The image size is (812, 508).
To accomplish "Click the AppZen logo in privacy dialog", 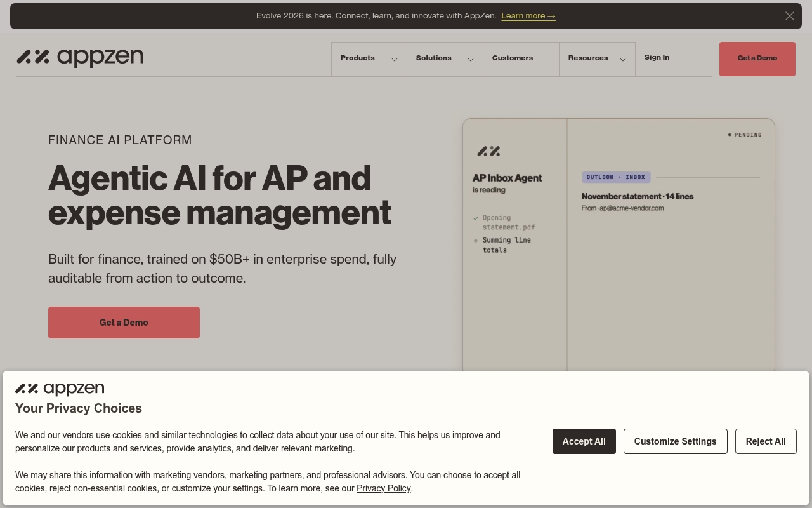I will click(60, 389).
